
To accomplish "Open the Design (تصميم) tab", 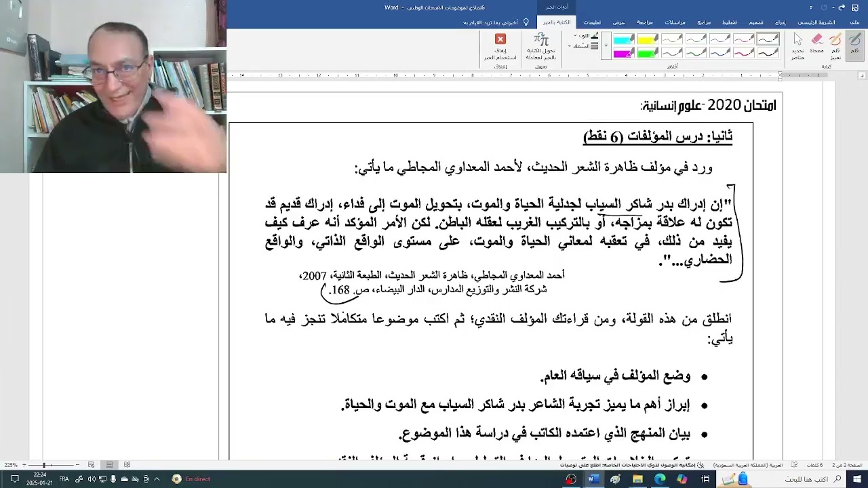I will tap(755, 22).
